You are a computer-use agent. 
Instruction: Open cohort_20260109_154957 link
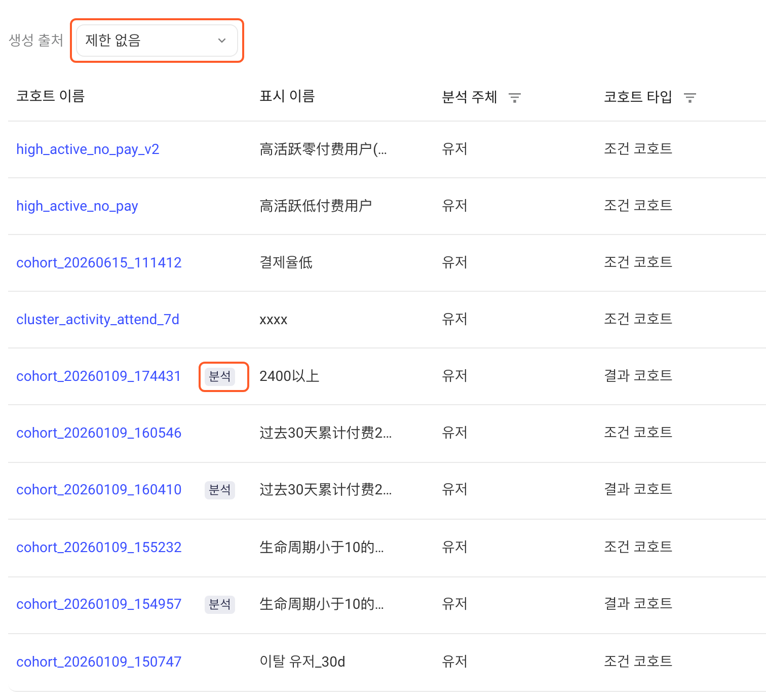pos(99,604)
